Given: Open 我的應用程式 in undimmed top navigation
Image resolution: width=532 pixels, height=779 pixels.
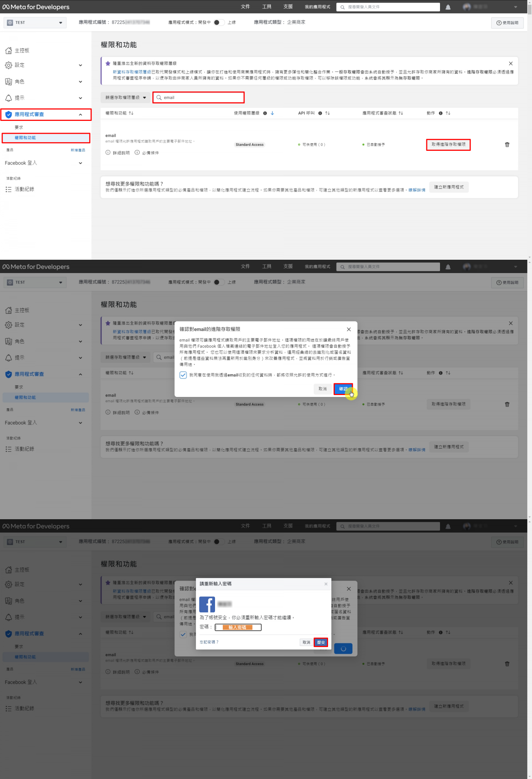Looking at the screenshot, I should click(x=317, y=7).
